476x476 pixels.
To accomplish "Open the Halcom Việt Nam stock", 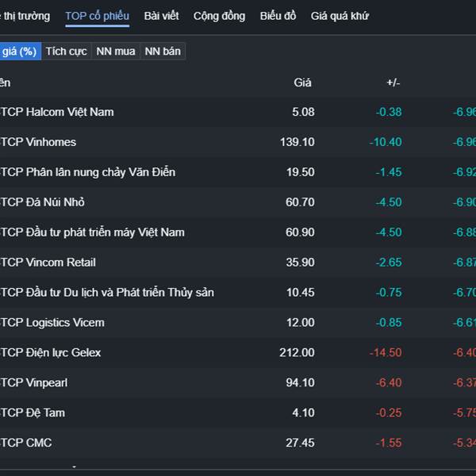I will point(57,112).
